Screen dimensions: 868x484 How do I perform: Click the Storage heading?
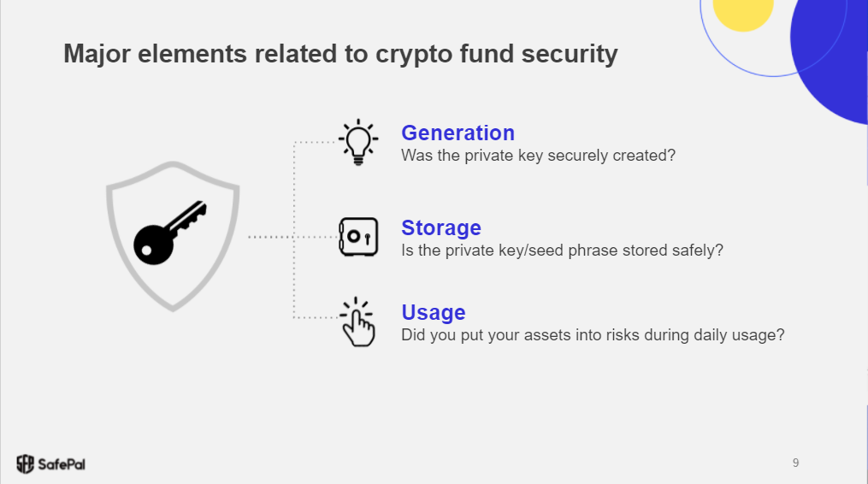441,227
